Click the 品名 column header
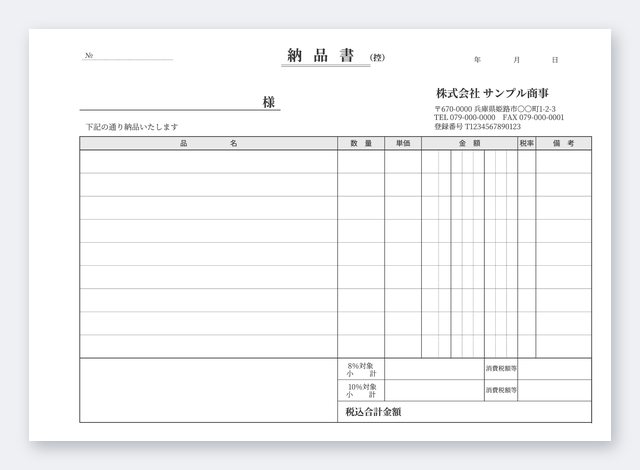Viewport: 640px width, 470px height. pos(209,143)
